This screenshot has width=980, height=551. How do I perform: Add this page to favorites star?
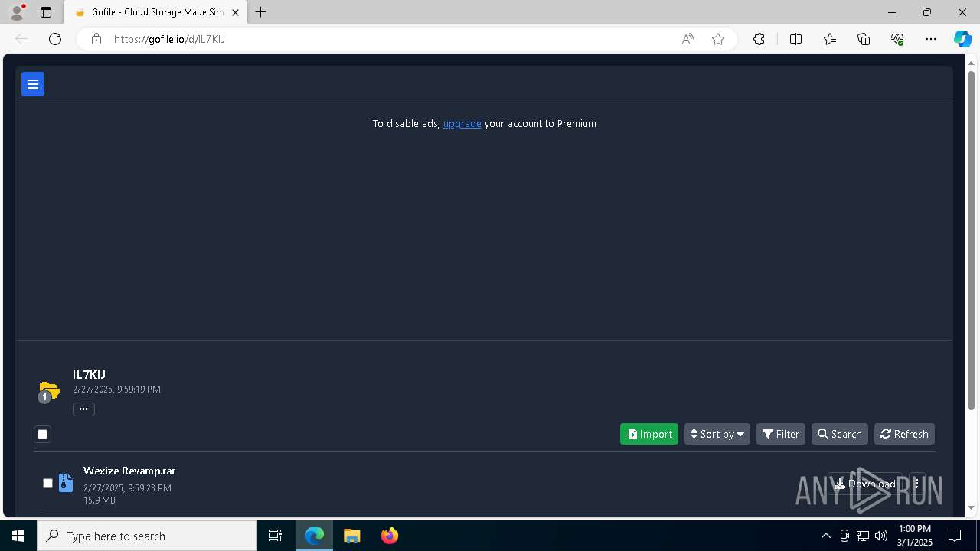718,39
